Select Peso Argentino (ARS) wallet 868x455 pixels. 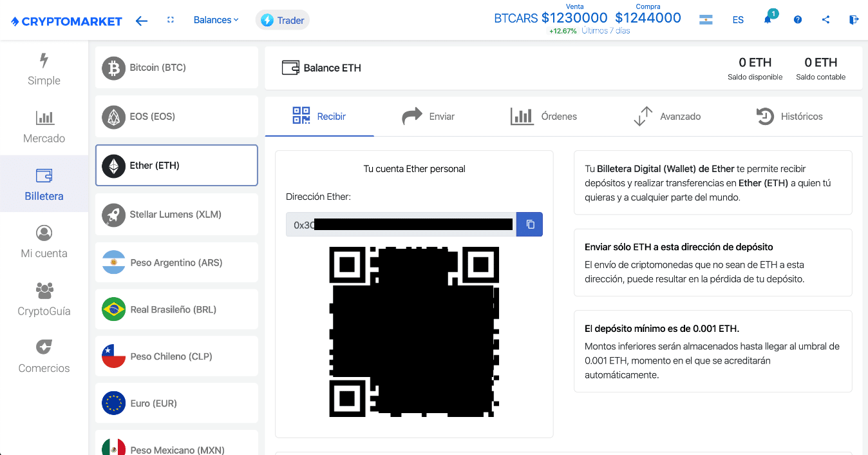176,263
